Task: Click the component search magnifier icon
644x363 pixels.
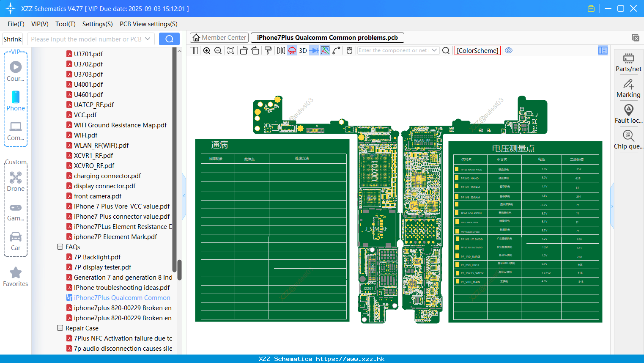Action: [x=446, y=50]
